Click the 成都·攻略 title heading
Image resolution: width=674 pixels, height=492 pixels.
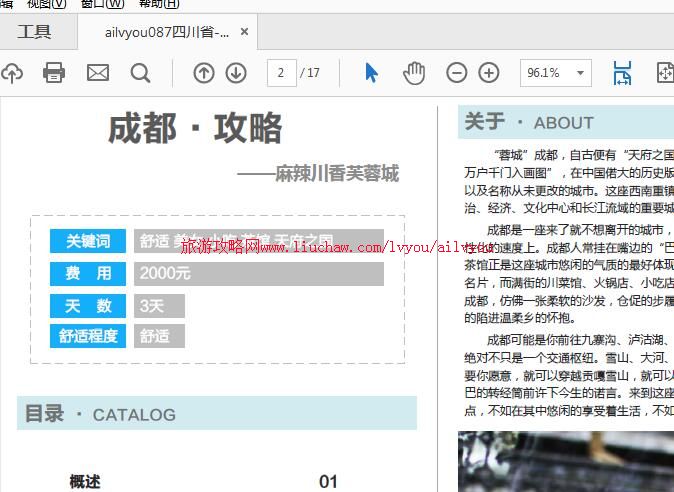pos(195,128)
